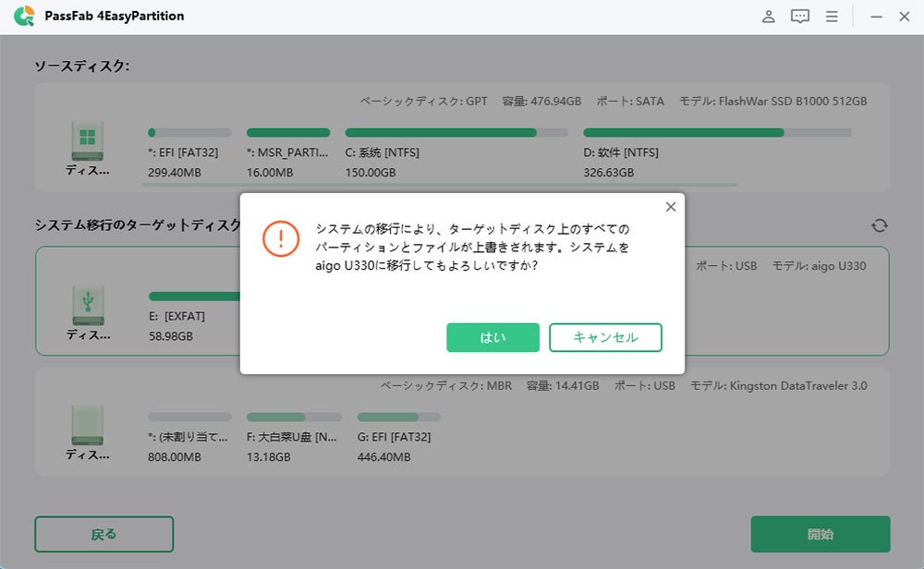Screen dimensions: 924x569
Task: Select the "E: [EXFAT]" label
Action: click(176, 316)
